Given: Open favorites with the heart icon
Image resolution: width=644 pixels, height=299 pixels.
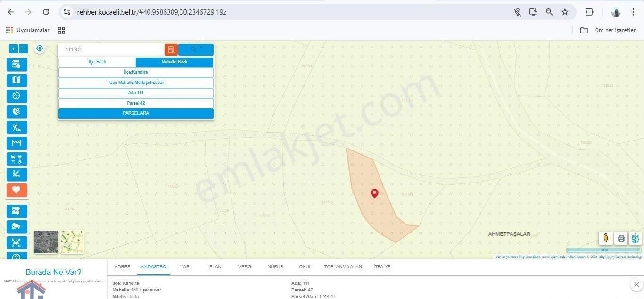Looking at the screenshot, I should [x=17, y=190].
